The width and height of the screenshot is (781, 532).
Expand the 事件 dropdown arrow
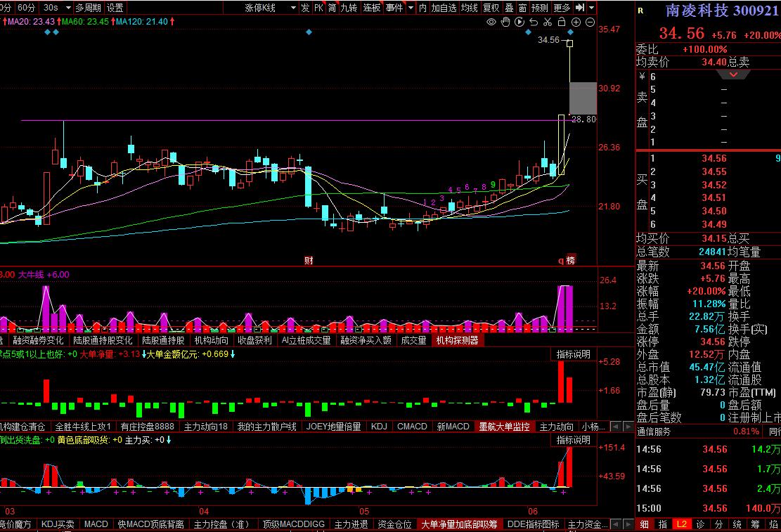[x=411, y=8]
